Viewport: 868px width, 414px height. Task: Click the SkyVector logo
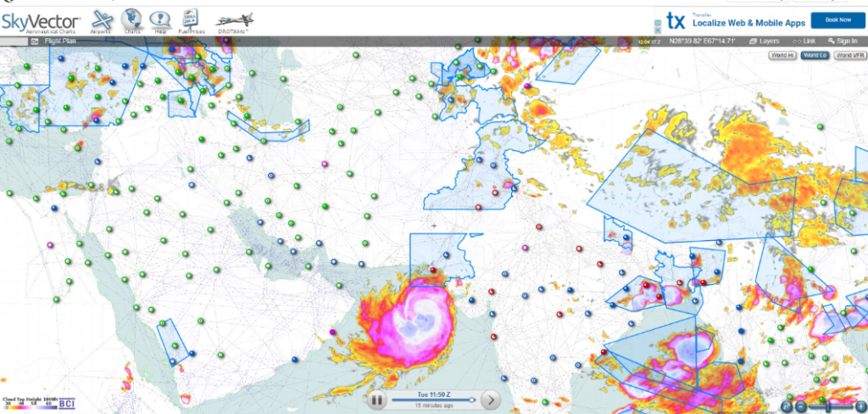tap(42, 20)
